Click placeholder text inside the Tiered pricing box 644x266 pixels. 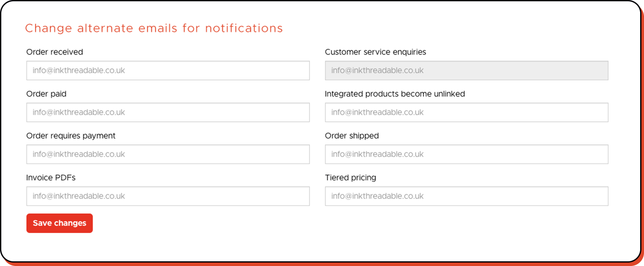(x=377, y=196)
